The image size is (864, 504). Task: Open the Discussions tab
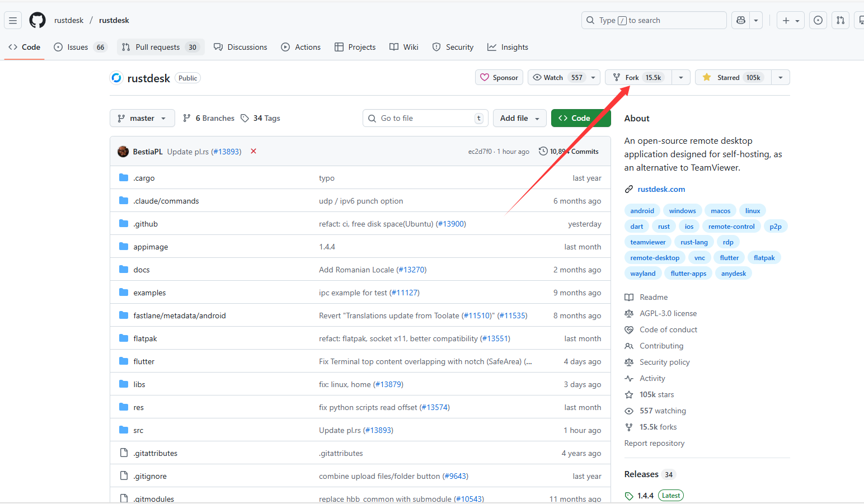click(241, 47)
